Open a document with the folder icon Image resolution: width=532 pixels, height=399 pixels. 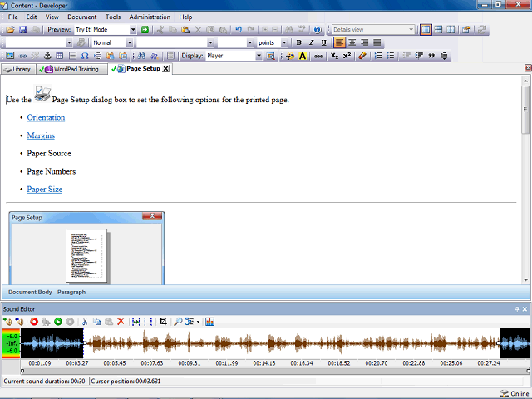(x=10, y=30)
